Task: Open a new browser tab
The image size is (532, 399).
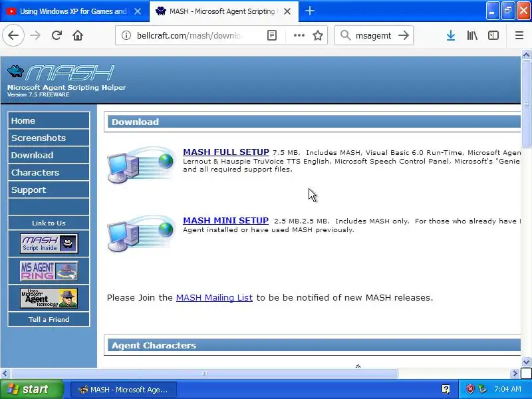Action: pyautogui.click(x=309, y=11)
